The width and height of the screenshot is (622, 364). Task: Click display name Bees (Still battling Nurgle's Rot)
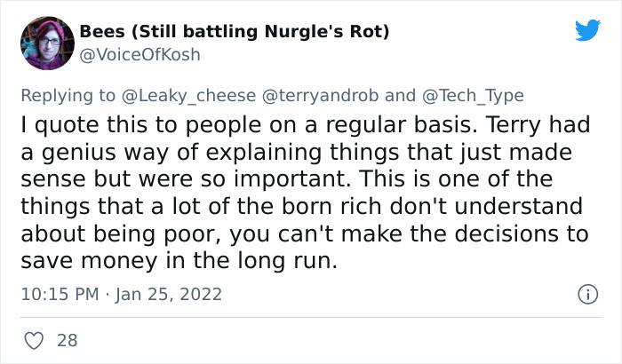235,31
